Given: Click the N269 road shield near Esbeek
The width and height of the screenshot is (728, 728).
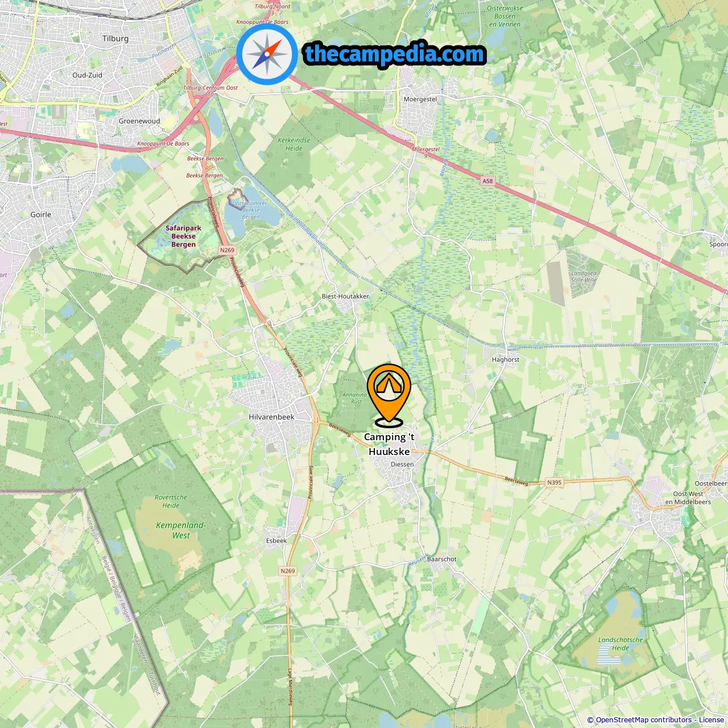Looking at the screenshot, I should click(x=288, y=571).
